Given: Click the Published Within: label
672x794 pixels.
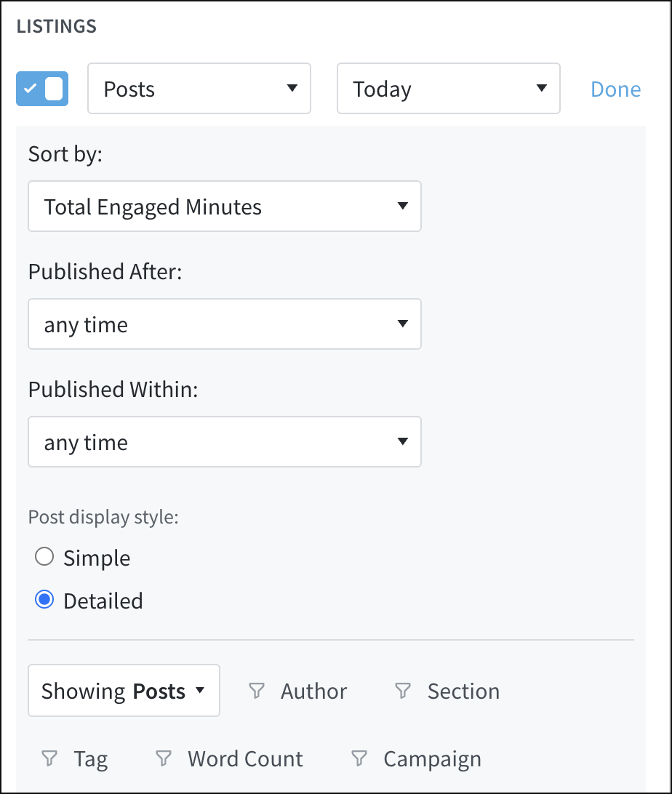Looking at the screenshot, I should point(113,390).
